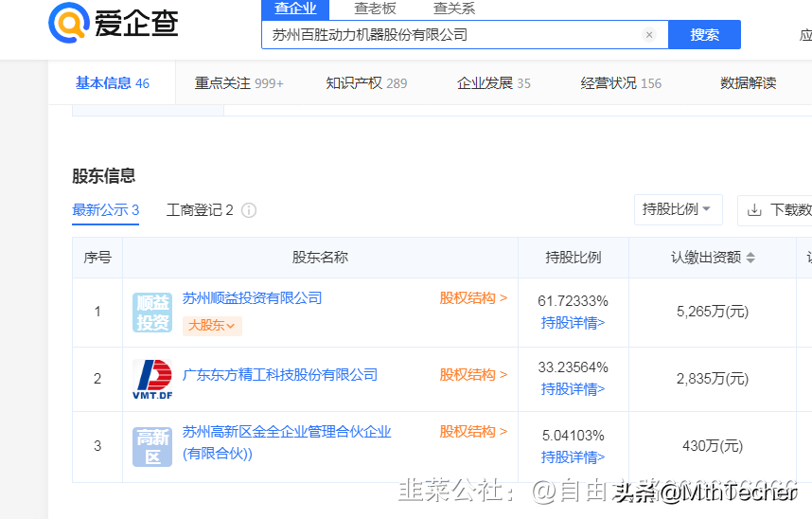This screenshot has width=812, height=519.
Task: Click the 5,265万(元) amount cell
Action: point(713,312)
